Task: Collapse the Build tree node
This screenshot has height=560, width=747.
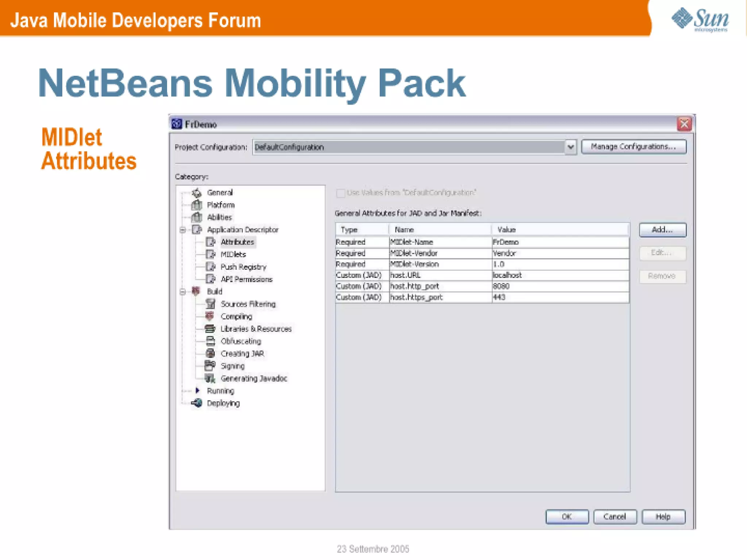Action: [x=183, y=292]
